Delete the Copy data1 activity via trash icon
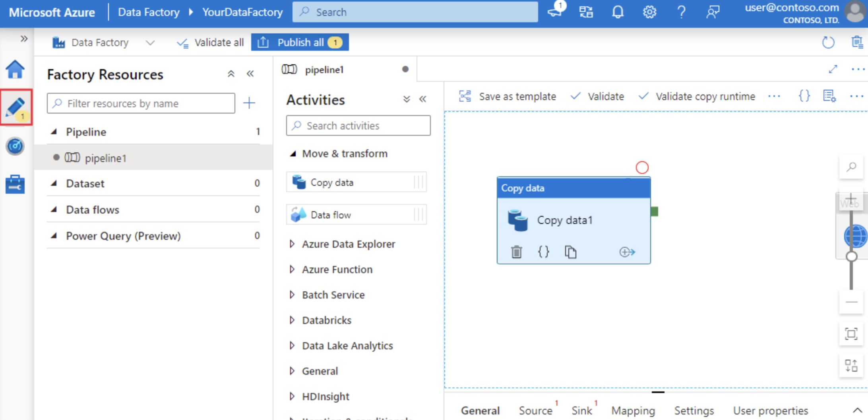This screenshot has height=420, width=868. tap(516, 252)
